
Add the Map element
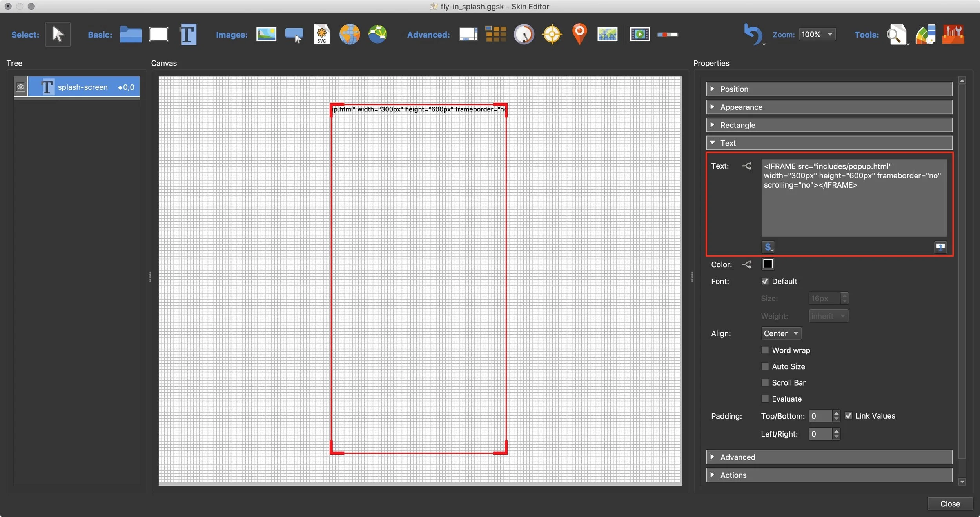(608, 35)
